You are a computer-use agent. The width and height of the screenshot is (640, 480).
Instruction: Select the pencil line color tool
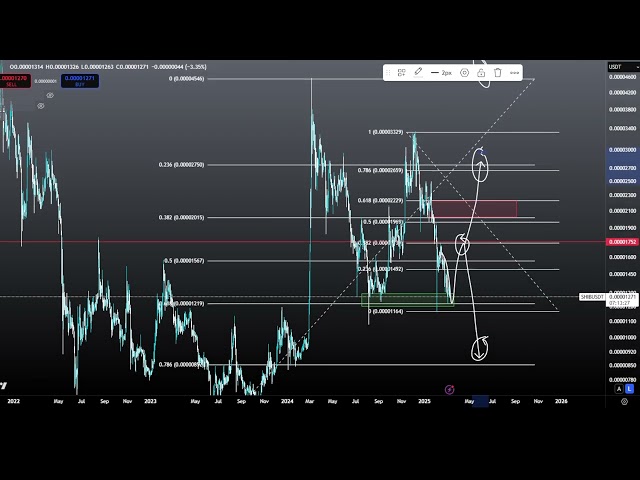[418, 73]
